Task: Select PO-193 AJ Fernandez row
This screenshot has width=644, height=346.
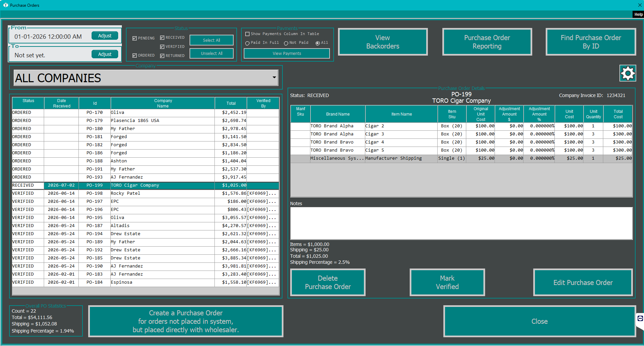Action: pyautogui.click(x=145, y=177)
